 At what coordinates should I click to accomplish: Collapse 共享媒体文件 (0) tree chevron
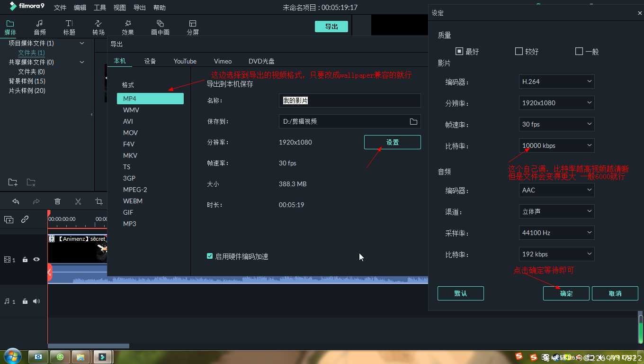click(x=82, y=62)
